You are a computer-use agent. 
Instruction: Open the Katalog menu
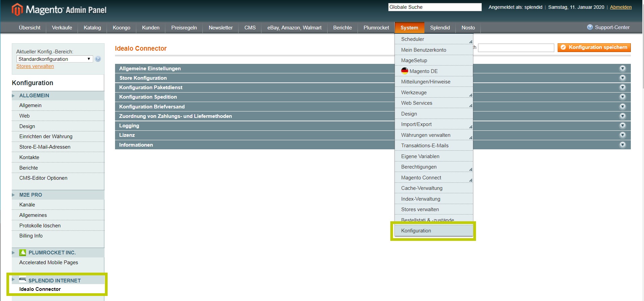click(92, 28)
